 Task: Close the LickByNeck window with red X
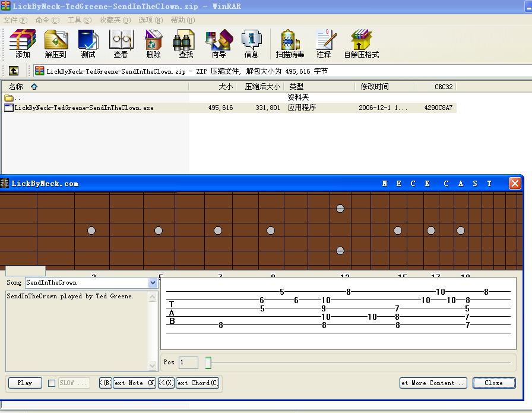[x=515, y=184]
